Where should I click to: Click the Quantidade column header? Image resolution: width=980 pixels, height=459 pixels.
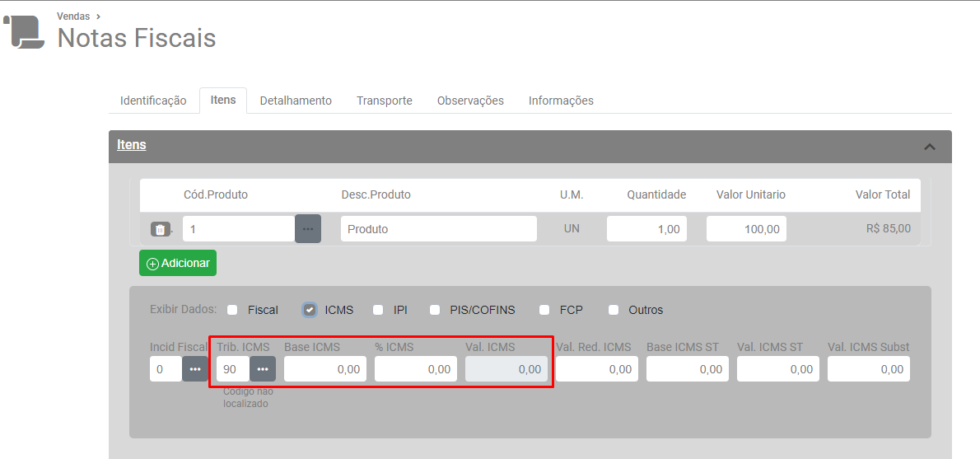tap(657, 195)
